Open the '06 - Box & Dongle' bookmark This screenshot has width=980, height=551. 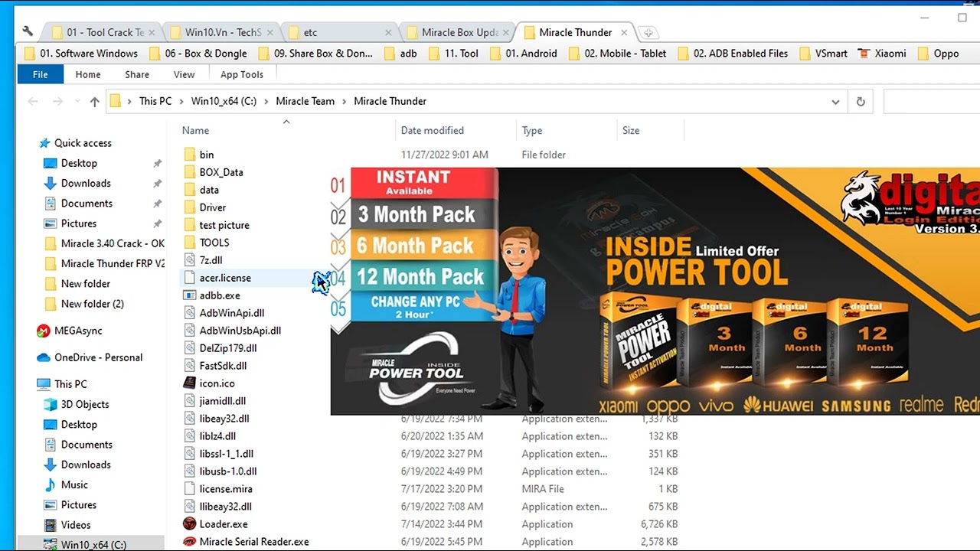click(198, 54)
